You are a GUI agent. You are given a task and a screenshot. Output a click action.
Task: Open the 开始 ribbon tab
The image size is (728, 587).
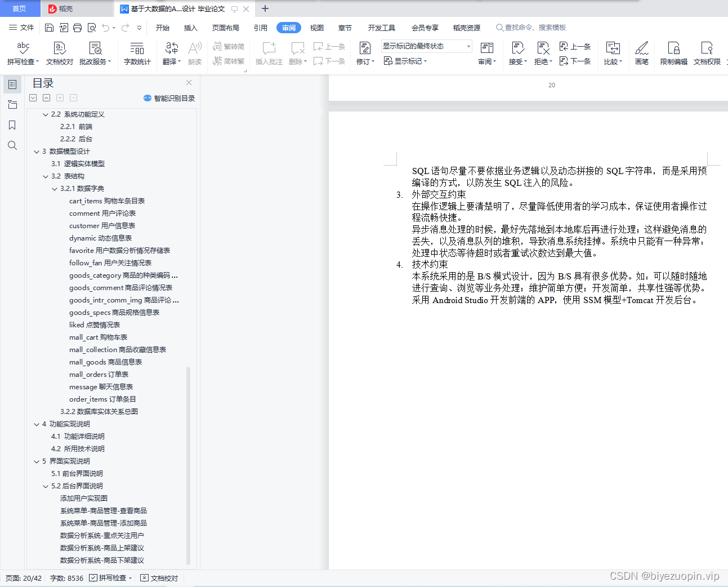click(x=163, y=28)
